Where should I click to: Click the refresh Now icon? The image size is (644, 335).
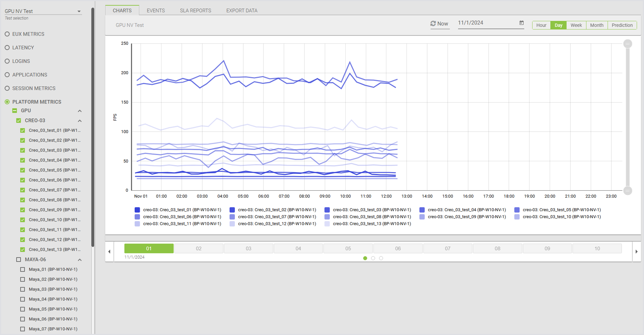(x=433, y=24)
